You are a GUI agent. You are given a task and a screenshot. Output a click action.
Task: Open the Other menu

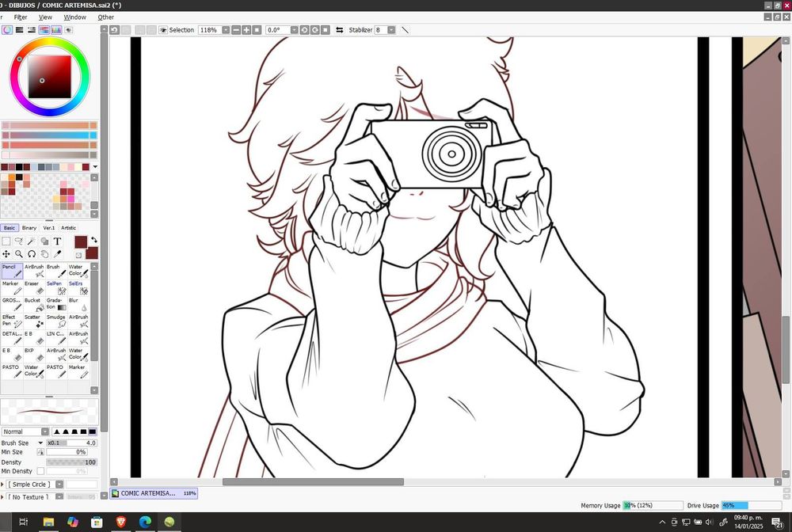click(x=105, y=17)
